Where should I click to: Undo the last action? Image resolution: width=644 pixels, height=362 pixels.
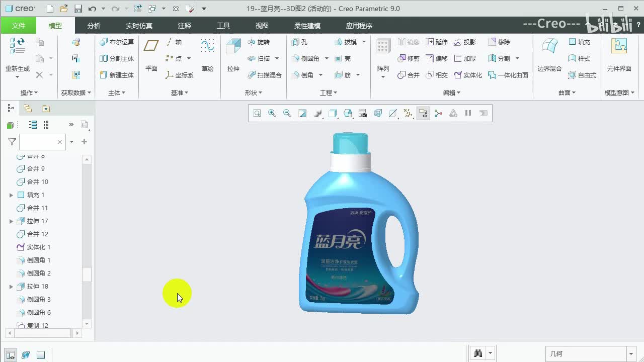[x=92, y=9]
